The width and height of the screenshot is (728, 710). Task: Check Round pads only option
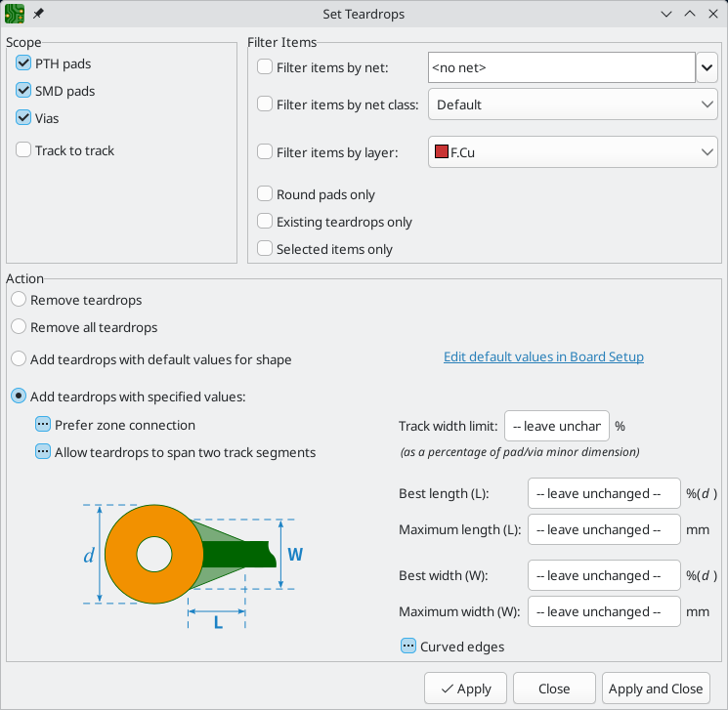(x=264, y=194)
